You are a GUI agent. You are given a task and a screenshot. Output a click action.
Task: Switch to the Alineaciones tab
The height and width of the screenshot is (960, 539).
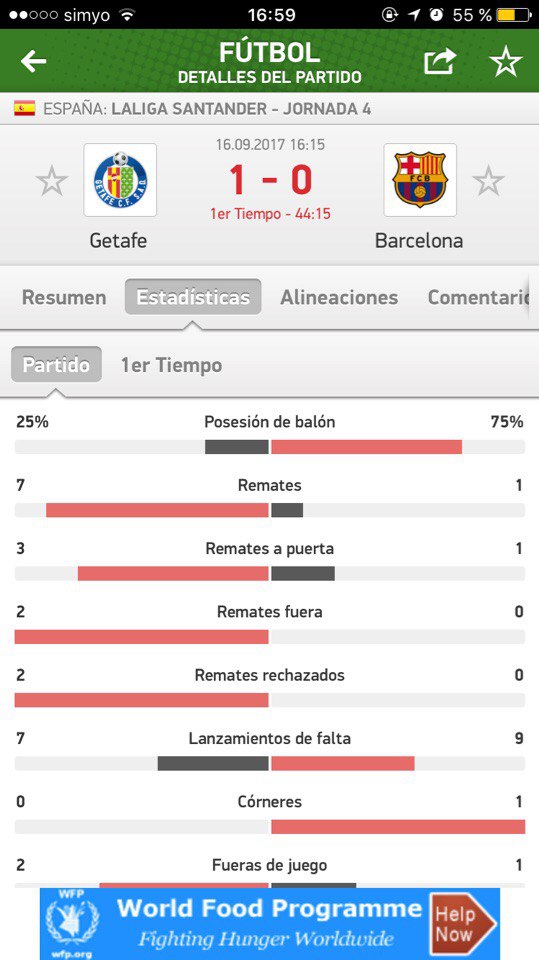coord(339,298)
